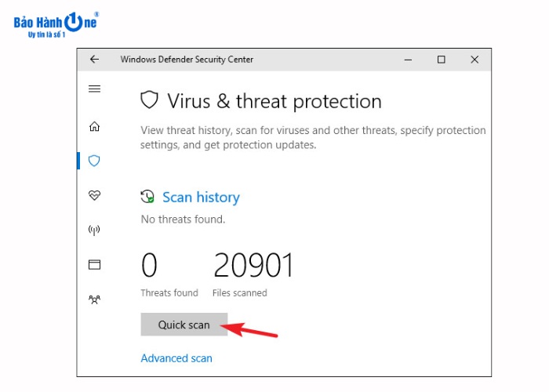Start a Quick scan

tap(184, 325)
